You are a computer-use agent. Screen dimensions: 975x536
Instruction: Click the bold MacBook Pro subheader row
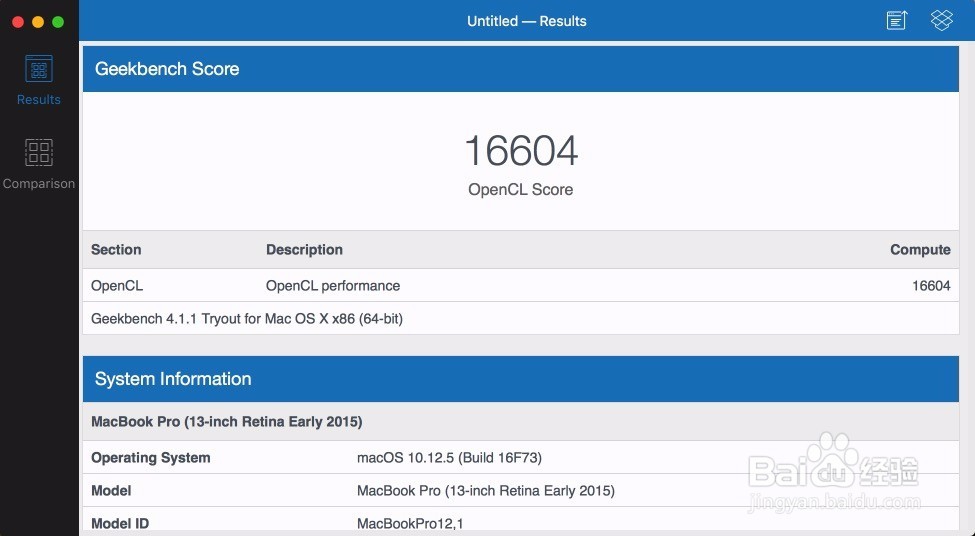520,422
